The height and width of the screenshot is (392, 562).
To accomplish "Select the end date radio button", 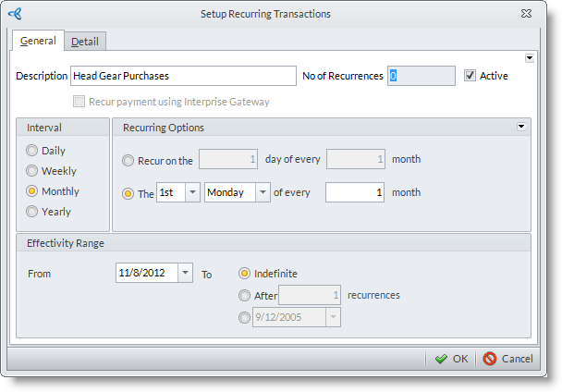I will pos(244,318).
